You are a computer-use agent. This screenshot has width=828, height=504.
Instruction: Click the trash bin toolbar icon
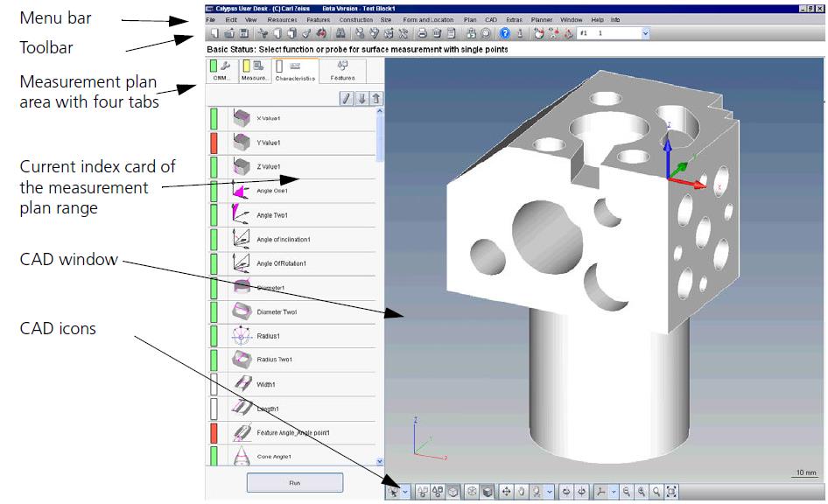[x=437, y=33]
